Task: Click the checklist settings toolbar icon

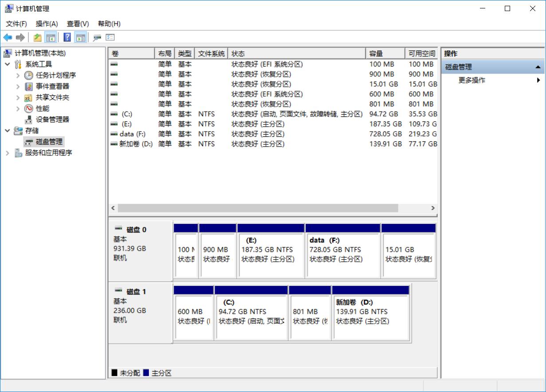Action: (x=110, y=38)
